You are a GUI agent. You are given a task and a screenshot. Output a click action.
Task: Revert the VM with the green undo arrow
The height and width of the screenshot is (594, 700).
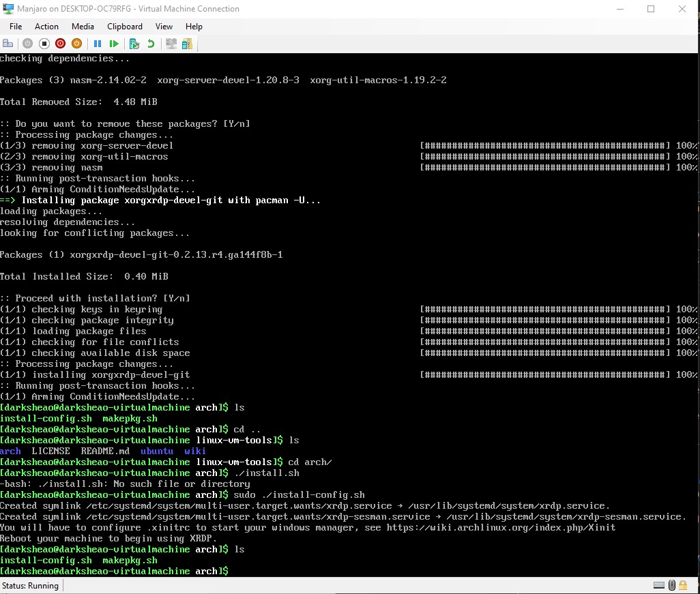tap(151, 43)
